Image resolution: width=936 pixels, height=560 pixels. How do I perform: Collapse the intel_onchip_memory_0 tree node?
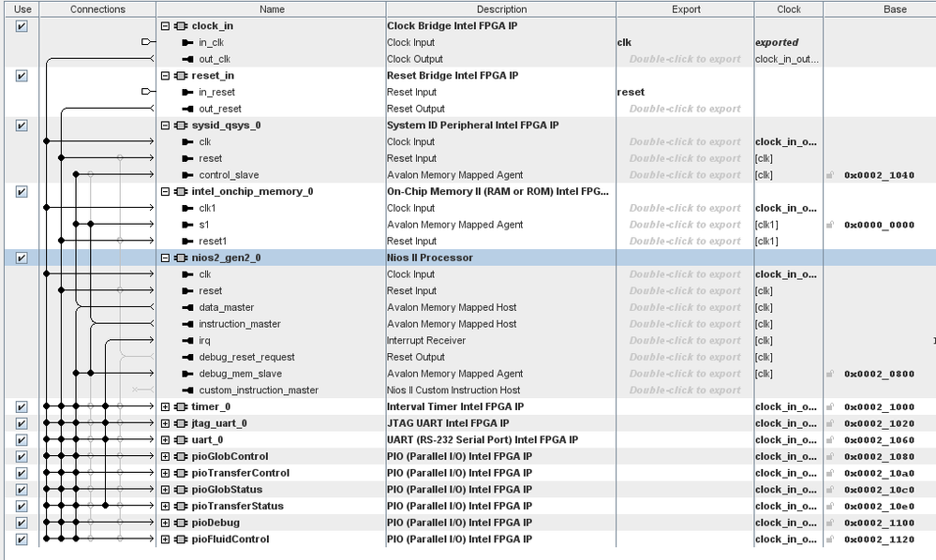[x=165, y=191]
